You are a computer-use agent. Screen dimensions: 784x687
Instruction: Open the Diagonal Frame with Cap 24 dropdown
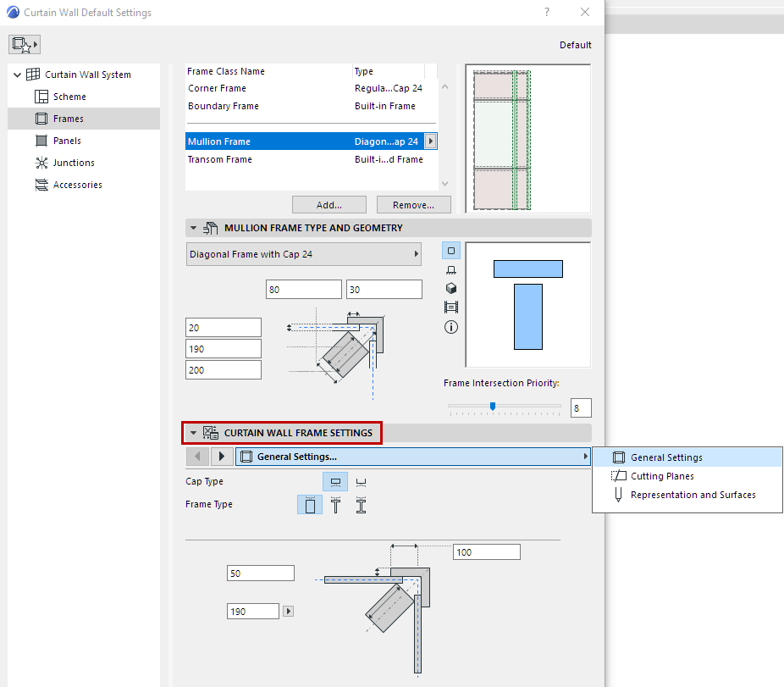[x=303, y=254]
